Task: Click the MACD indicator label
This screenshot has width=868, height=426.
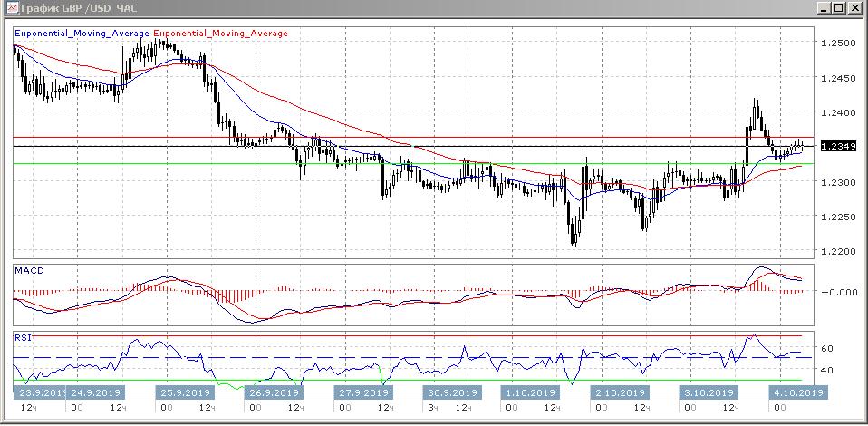Action: 29,271
